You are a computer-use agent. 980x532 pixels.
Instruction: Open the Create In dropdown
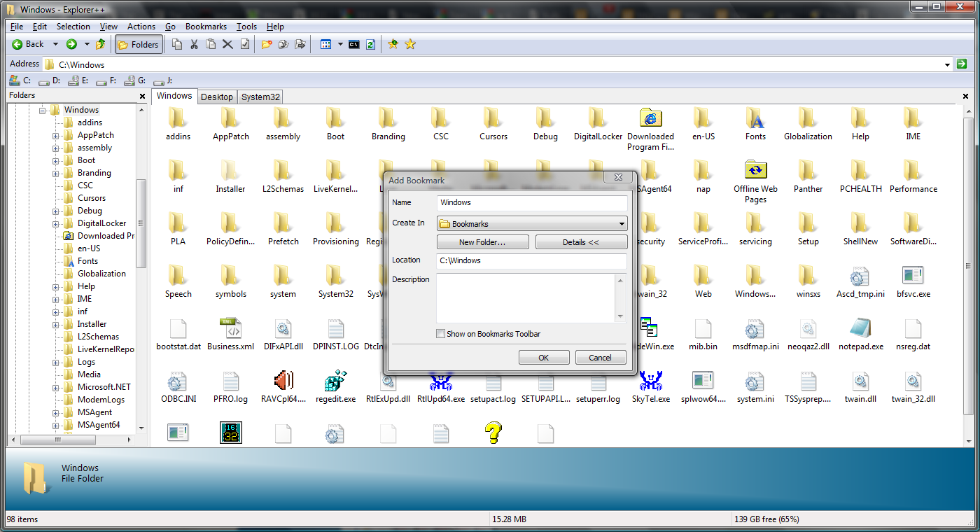[532, 224]
